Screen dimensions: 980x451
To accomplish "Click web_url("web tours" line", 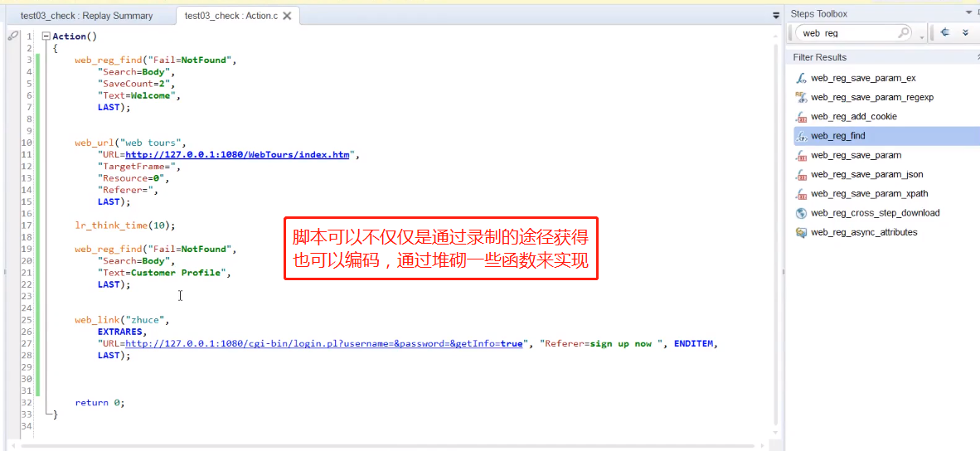I will pos(130,143).
